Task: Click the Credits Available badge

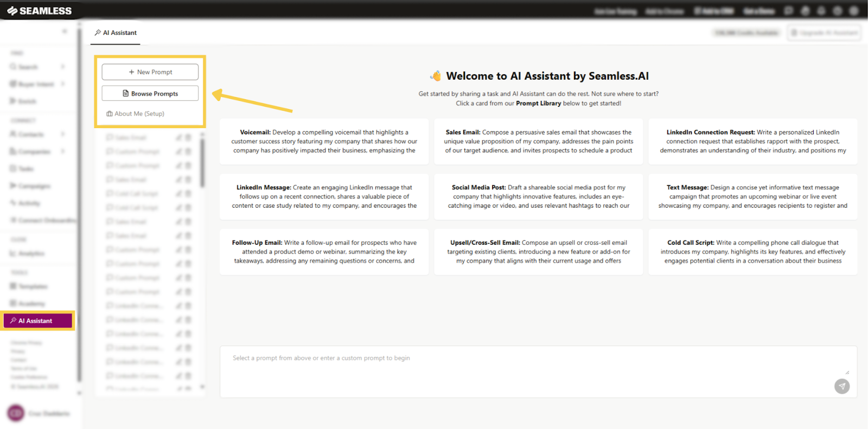Action: tap(746, 33)
